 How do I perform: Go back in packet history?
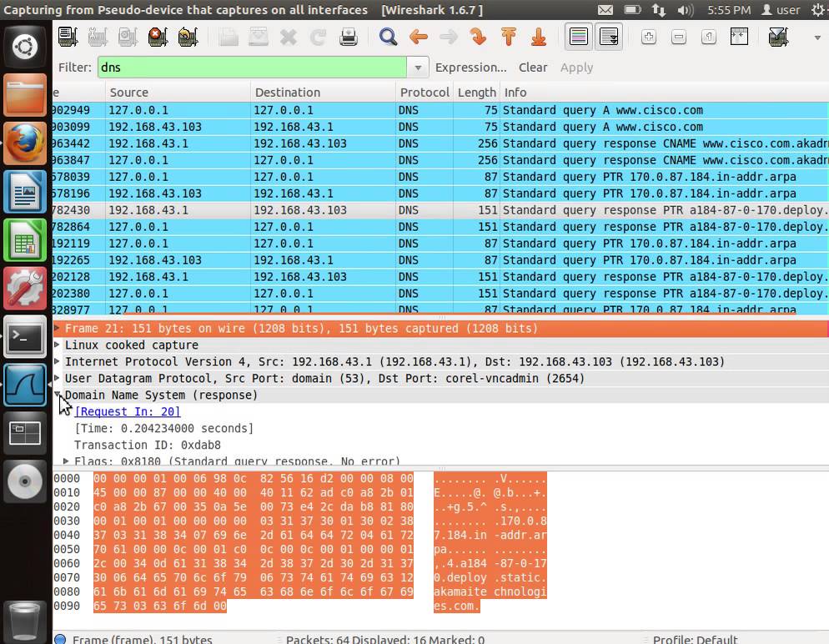(x=418, y=37)
